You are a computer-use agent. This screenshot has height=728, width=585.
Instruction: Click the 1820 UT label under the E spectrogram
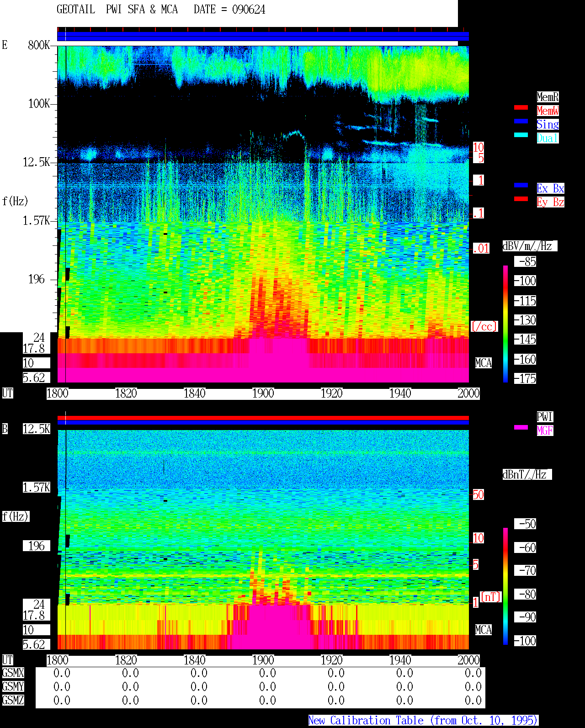126,393
